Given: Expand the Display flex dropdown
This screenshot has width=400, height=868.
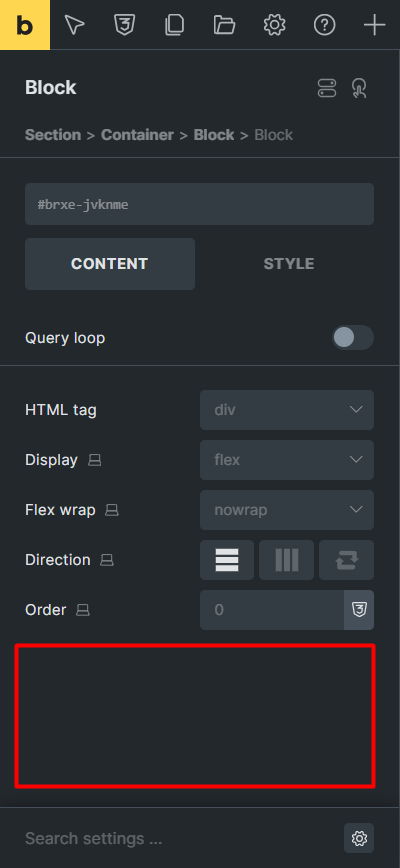Looking at the screenshot, I should tap(287, 460).
